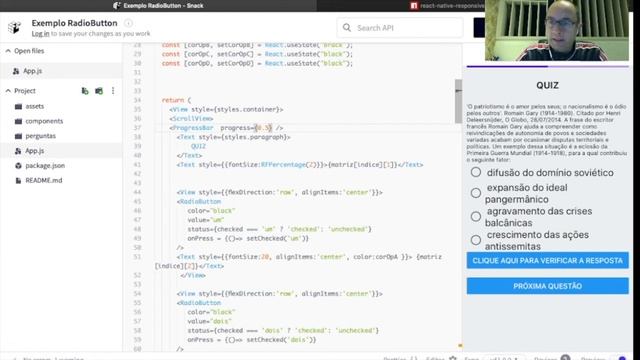
Task: Click the quiz progress bar at the top of the preview
Action: pos(547,66)
